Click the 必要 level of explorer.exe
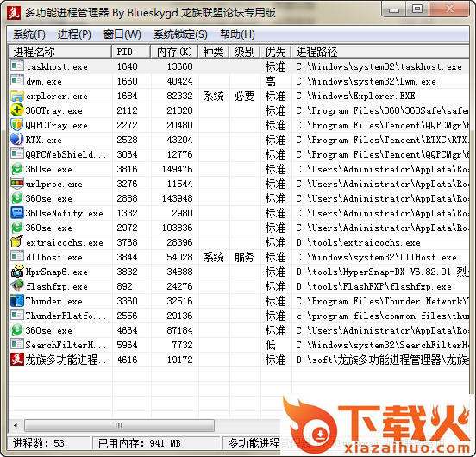This screenshot has width=476, height=457. (244, 97)
